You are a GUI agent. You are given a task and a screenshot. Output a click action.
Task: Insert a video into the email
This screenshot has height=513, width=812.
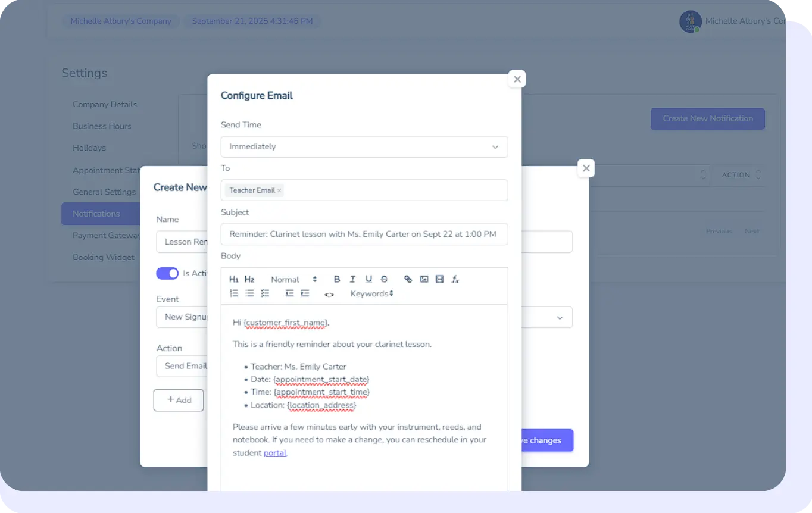(439, 279)
